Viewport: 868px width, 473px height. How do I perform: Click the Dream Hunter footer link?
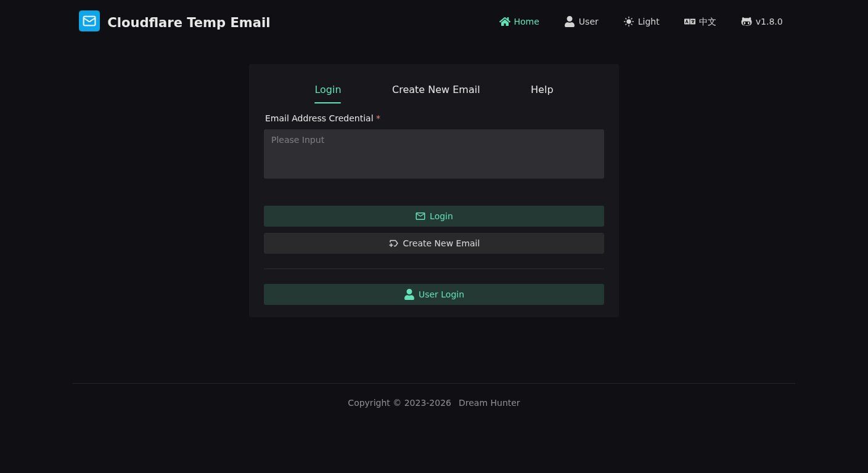click(489, 403)
